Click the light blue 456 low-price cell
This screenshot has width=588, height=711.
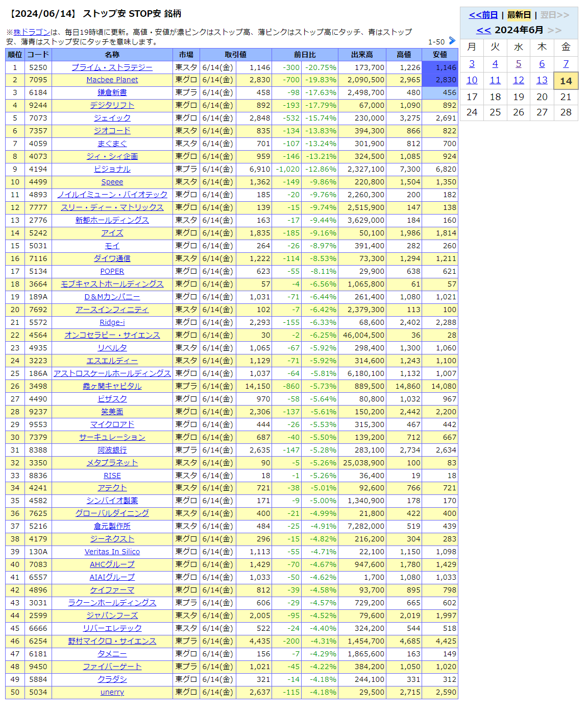click(440, 93)
